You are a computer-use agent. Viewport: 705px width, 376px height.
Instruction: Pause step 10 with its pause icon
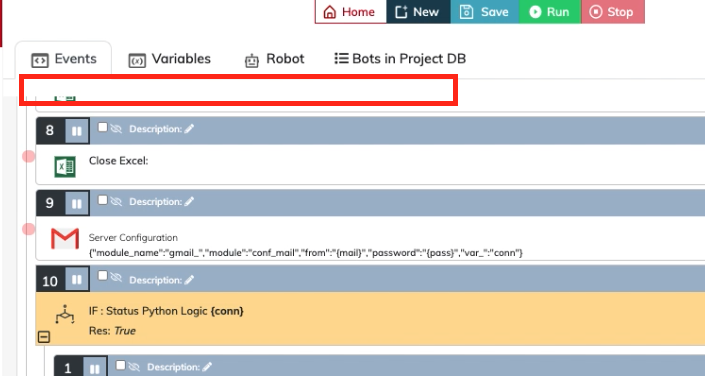(77, 279)
